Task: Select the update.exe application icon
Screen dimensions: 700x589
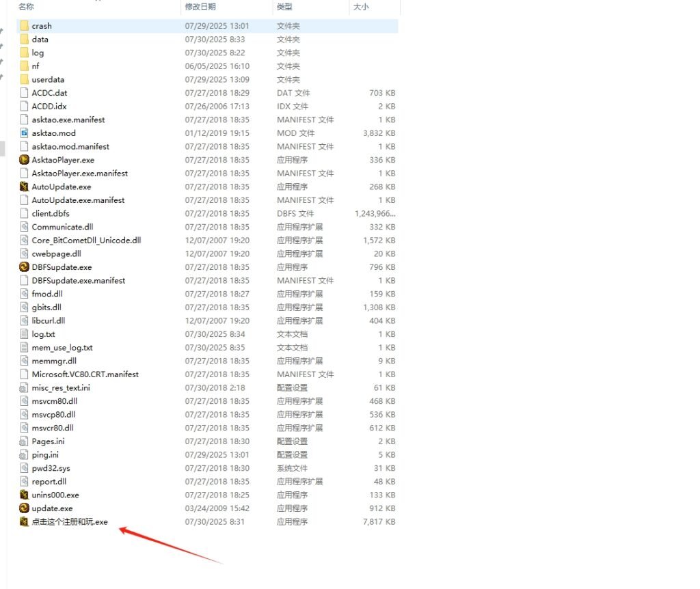Action: click(25, 508)
